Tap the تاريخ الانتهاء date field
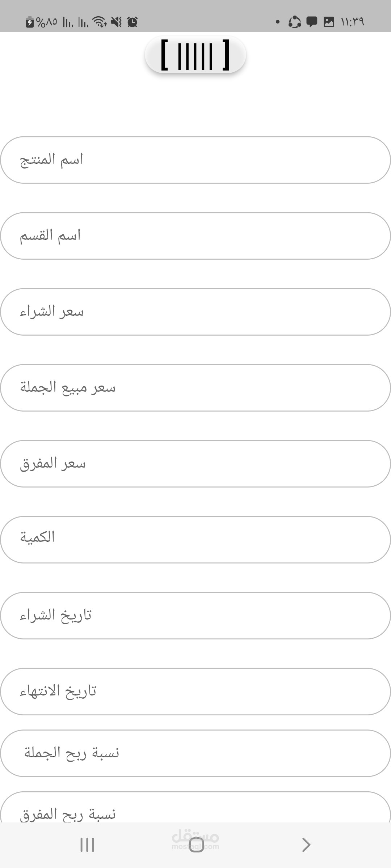This screenshot has height=868, width=391. 195,692
